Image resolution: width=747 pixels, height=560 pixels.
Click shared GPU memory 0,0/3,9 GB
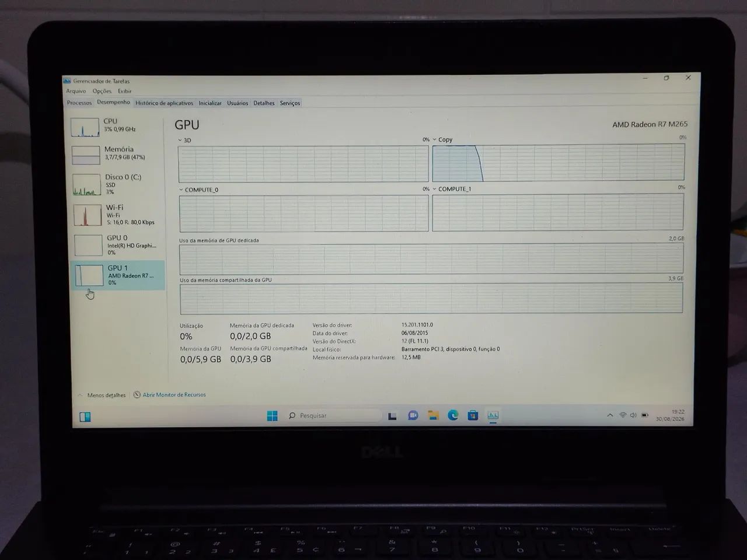pos(251,359)
